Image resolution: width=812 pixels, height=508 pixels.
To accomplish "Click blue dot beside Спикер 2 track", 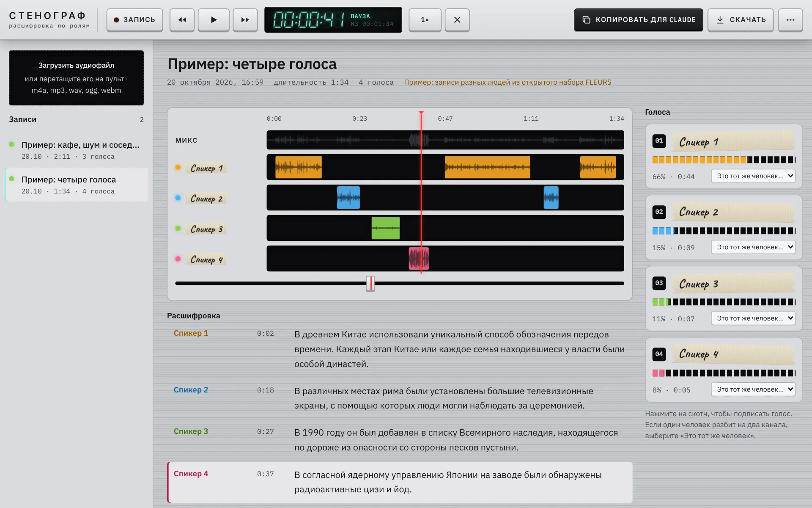I will coord(178,198).
